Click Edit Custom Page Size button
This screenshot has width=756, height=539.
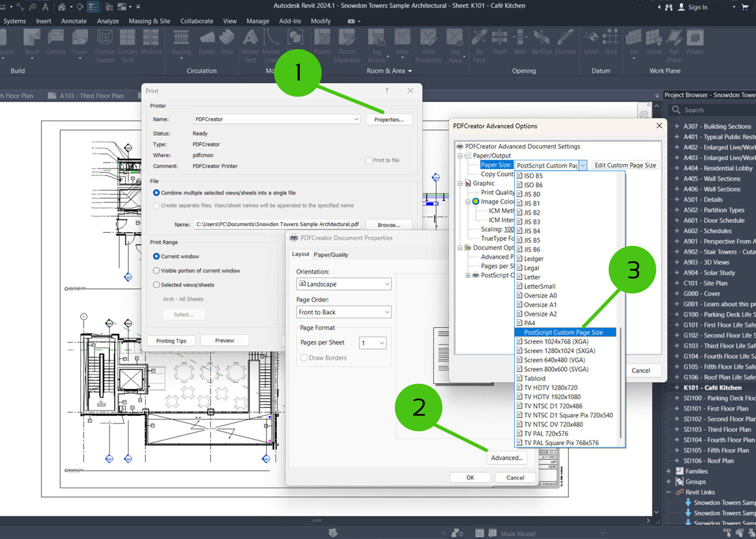[625, 165]
